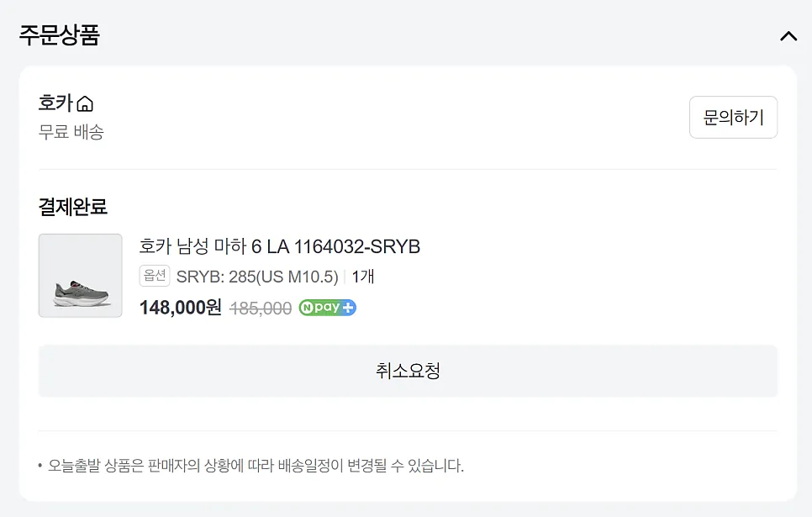Click the 무료 배송 shipping label
The width and height of the screenshot is (812, 517).
click(71, 132)
